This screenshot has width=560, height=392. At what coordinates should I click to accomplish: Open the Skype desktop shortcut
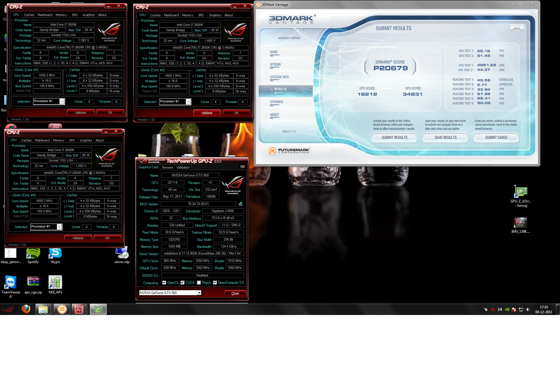click(55, 256)
